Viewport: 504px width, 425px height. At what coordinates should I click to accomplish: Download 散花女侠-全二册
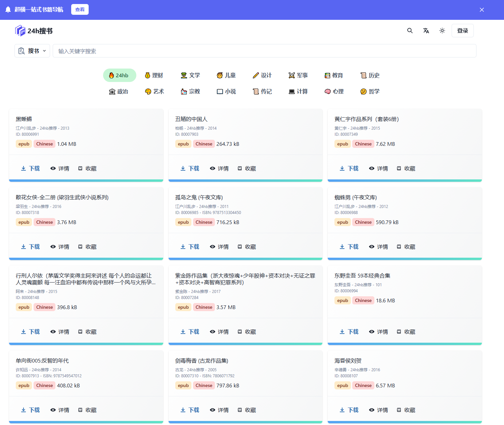(31, 247)
